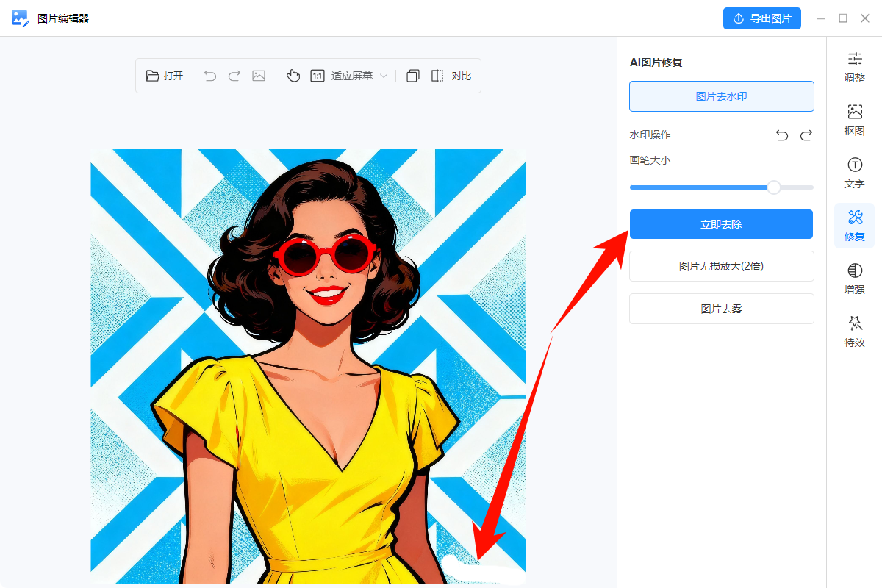Select the hand pan tool
The width and height of the screenshot is (882, 588).
(x=293, y=76)
